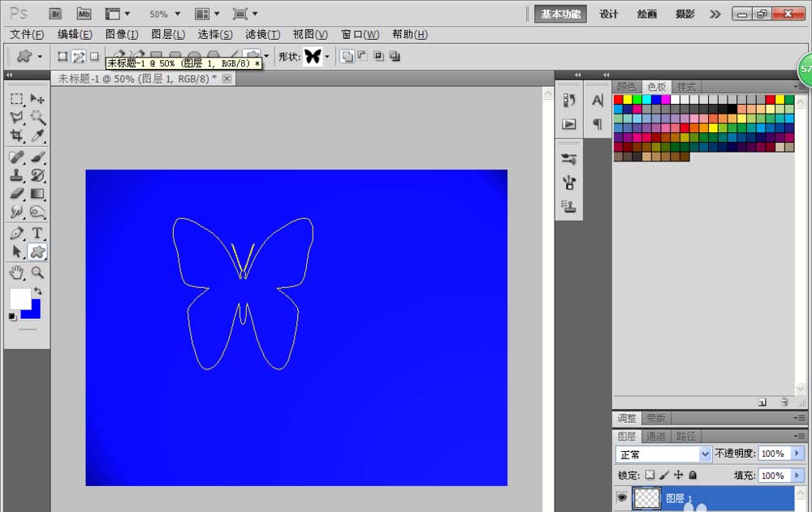Open the 不透明度 opacity slider arrow
The height and width of the screenshot is (512, 812).
[x=797, y=454]
